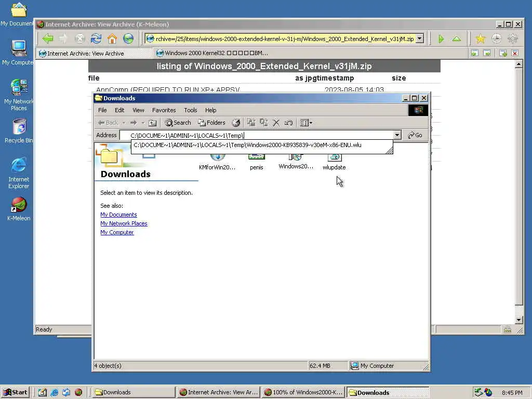Click the Search toolbar button
Viewport: 532px width, 399px height.
coord(178,123)
